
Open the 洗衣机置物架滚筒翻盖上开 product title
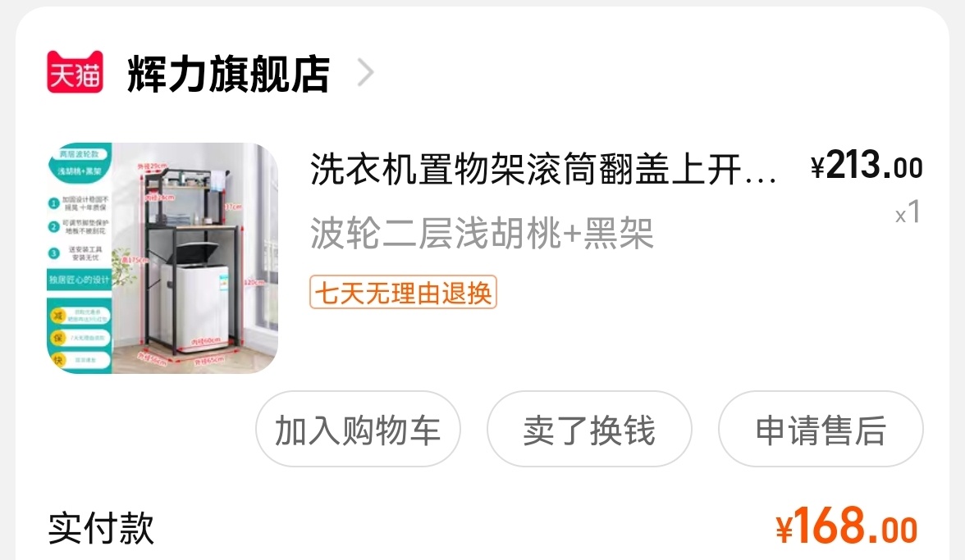(543, 169)
